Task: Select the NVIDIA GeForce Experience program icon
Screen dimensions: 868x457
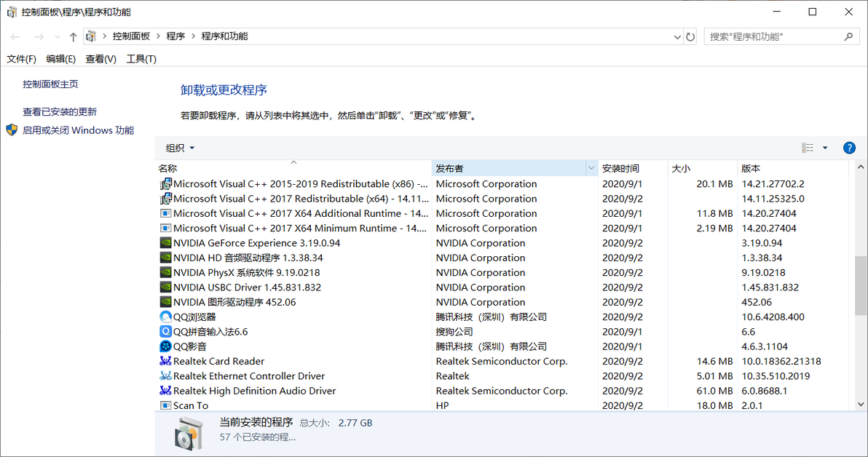Action: coord(165,242)
